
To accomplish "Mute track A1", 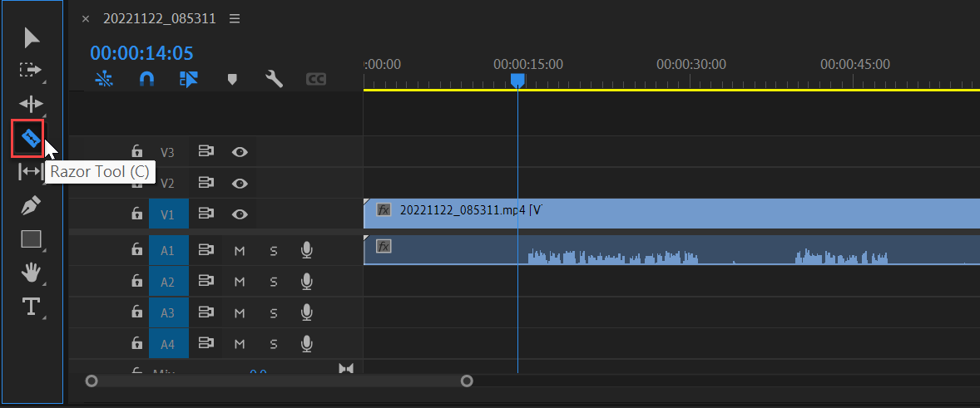I will click(240, 251).
